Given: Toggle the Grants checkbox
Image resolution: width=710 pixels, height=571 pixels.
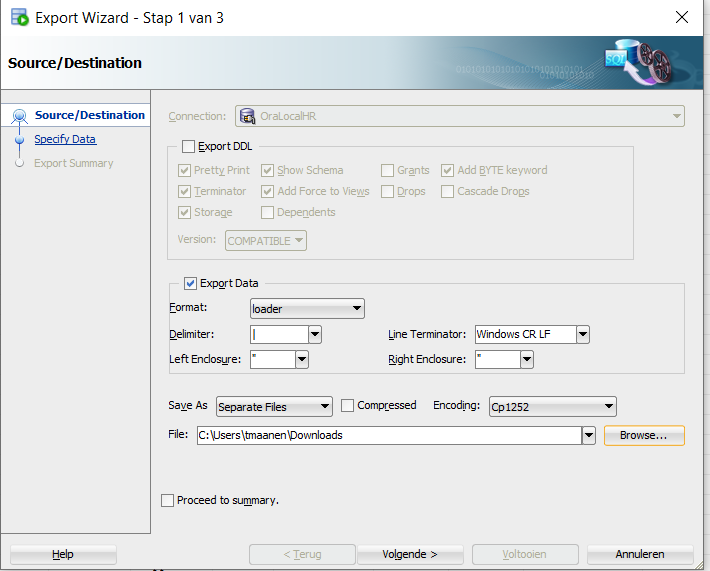Looking at the screenshot, I should [x=387, y=170].
